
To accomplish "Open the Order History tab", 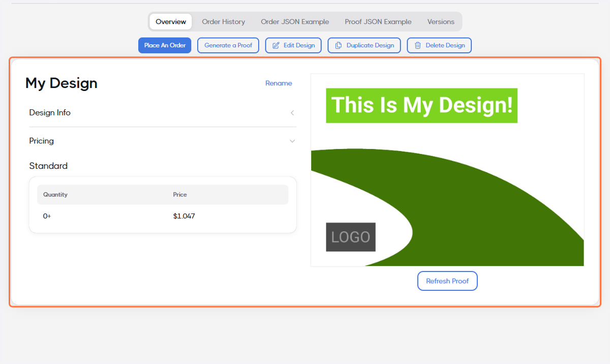I will click(x=223, y=22).
